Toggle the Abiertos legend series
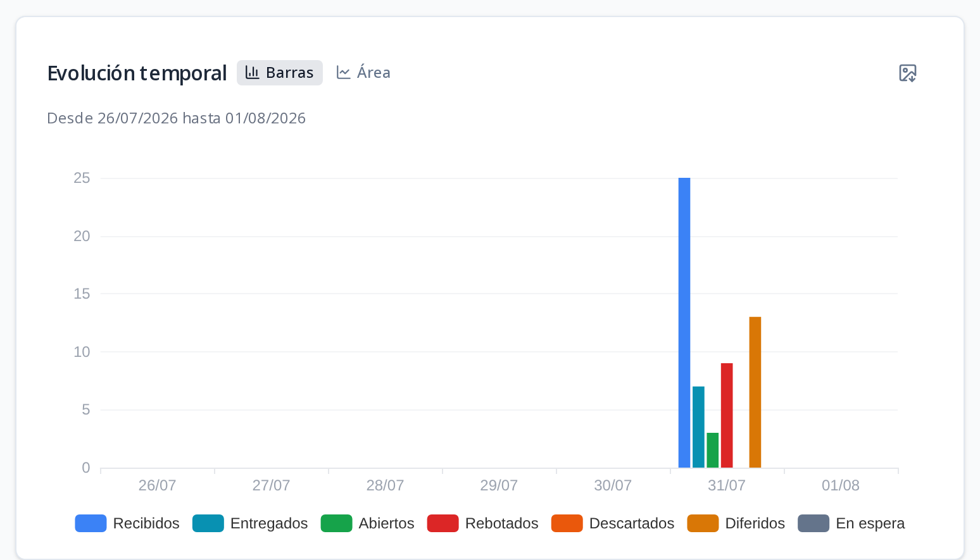 pyautogui.click(x=368, y=523)
